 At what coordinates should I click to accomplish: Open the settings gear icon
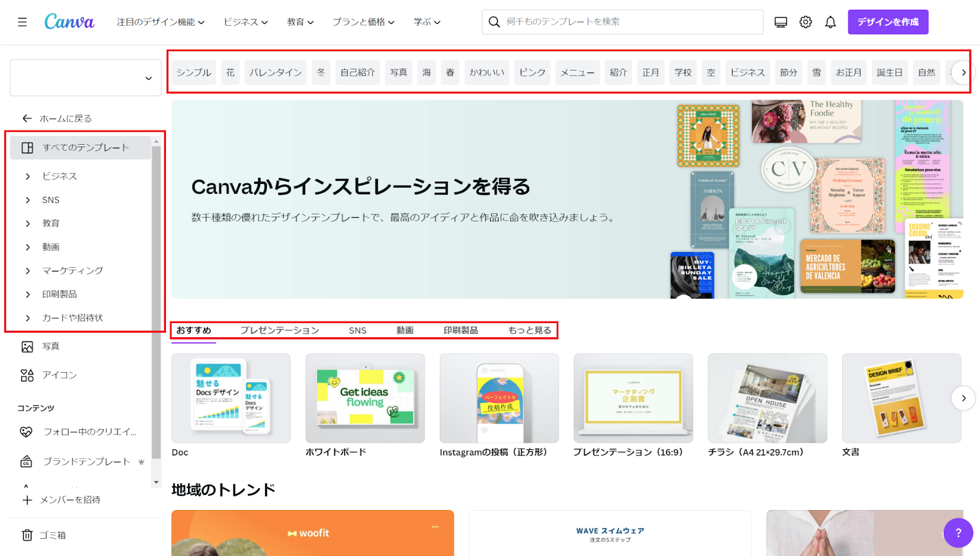click(805, 22)
